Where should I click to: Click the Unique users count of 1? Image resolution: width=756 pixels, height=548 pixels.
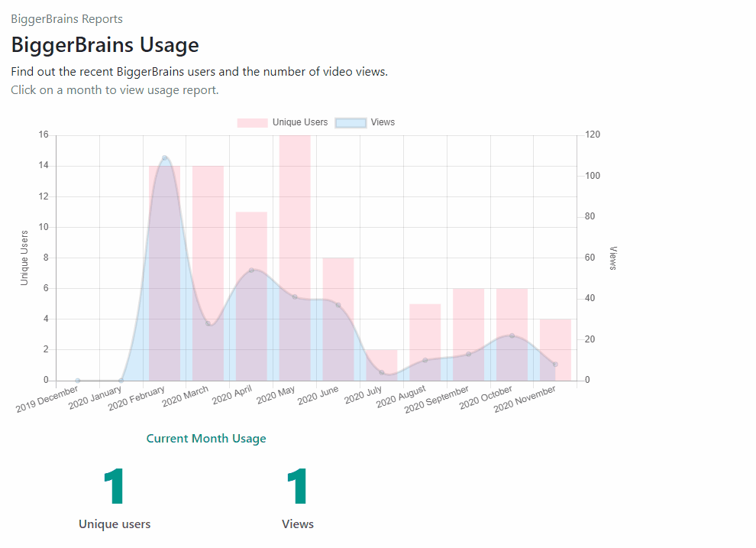point(115,486)
